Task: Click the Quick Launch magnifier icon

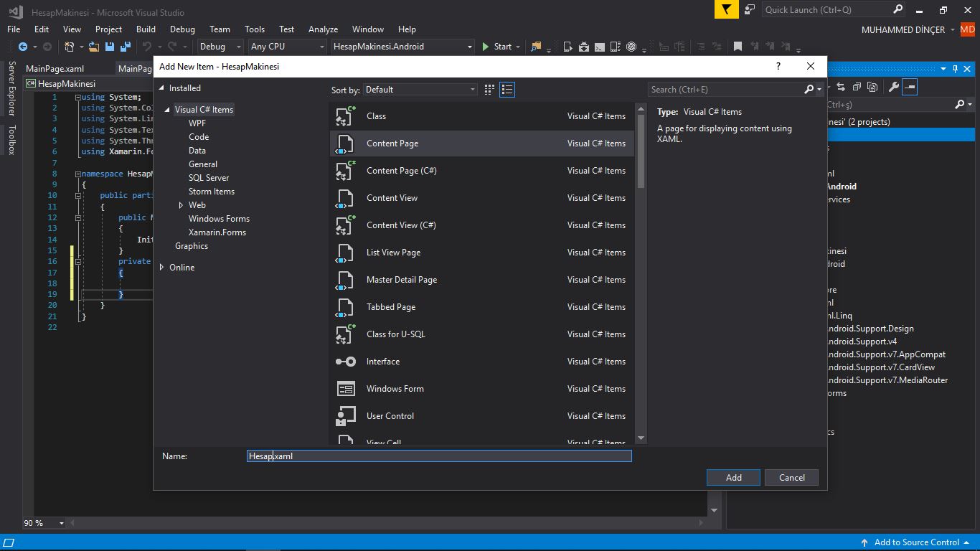Action: [x=897, y=9]
